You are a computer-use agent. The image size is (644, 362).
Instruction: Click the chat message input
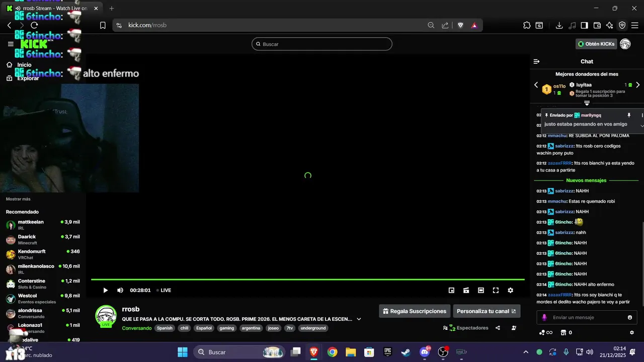tap(587, 317)
